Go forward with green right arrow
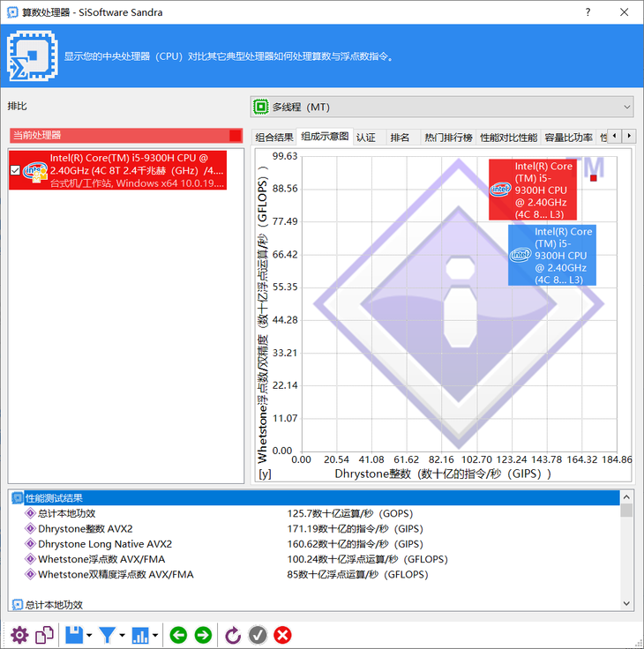Screen dimensions: 644x649 203,635
